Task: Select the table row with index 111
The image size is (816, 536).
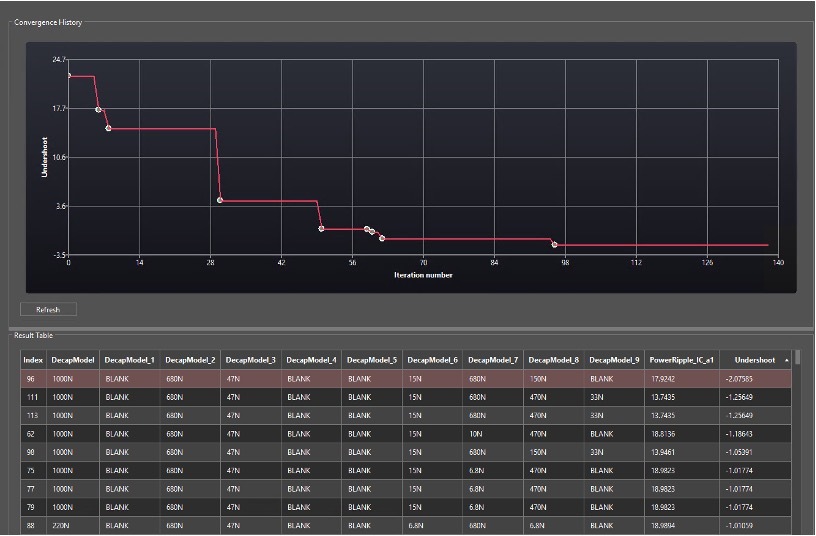Action: click(x=406, y=397)
